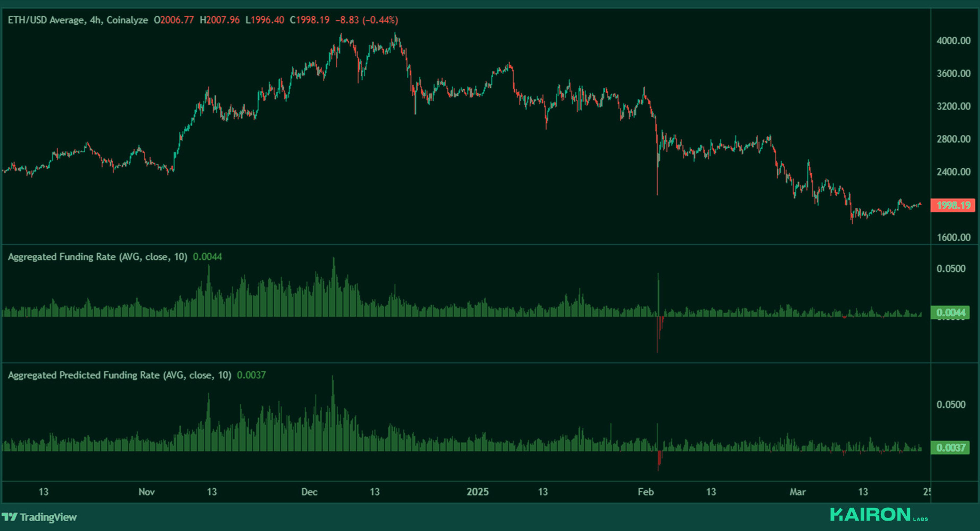Image resolution: width=980 pixels, height=531 pixels.
Task: Click the TradingView logo icon
Action: click(10, 517)
